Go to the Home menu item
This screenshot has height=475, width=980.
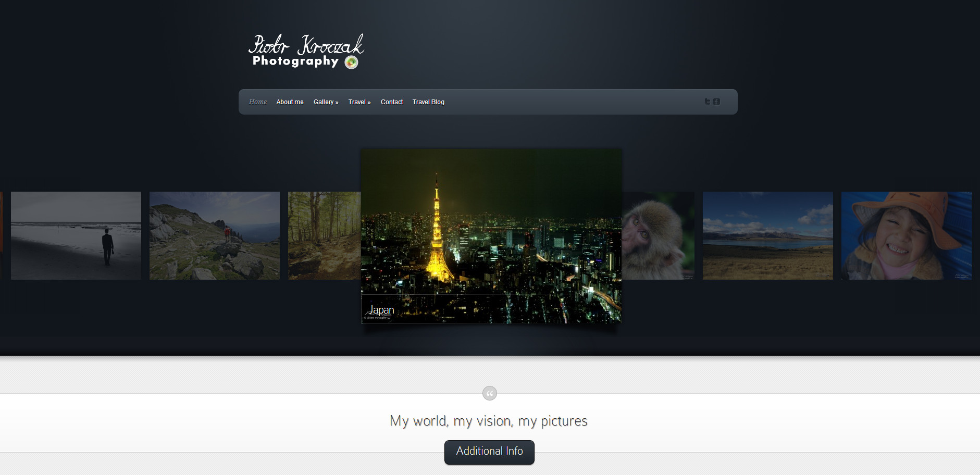click(x=257, y=102)
